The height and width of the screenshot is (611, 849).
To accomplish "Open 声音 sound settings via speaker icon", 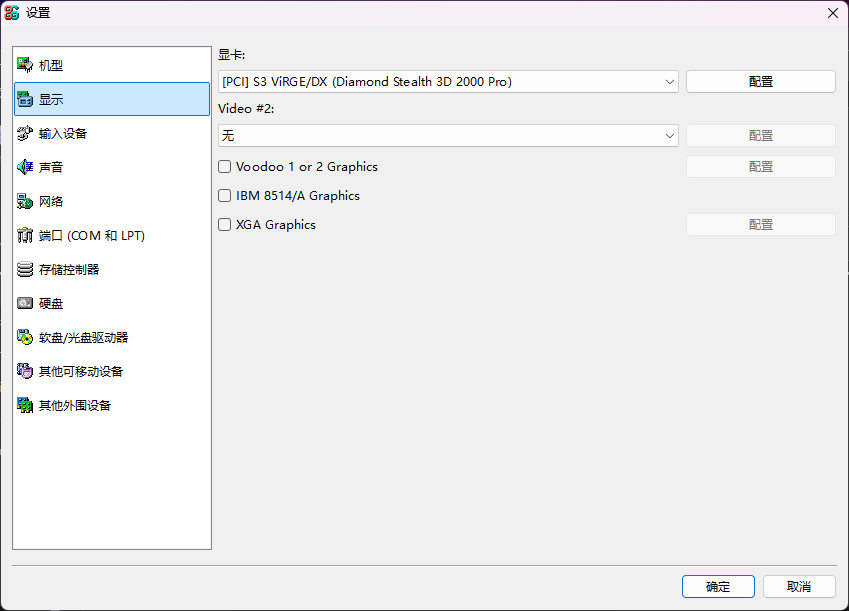I will point(25,167).
